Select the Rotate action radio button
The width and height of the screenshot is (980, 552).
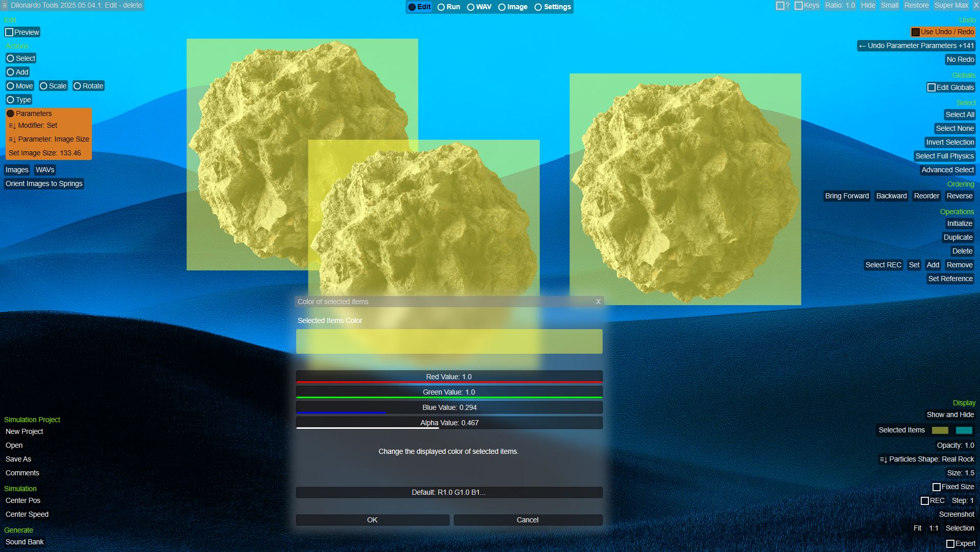pos(78,86)
